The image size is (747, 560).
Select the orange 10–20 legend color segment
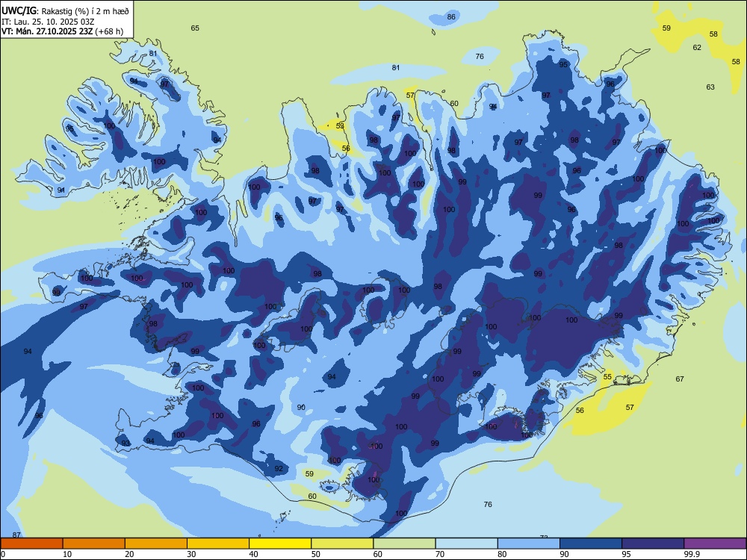(94, 544)
